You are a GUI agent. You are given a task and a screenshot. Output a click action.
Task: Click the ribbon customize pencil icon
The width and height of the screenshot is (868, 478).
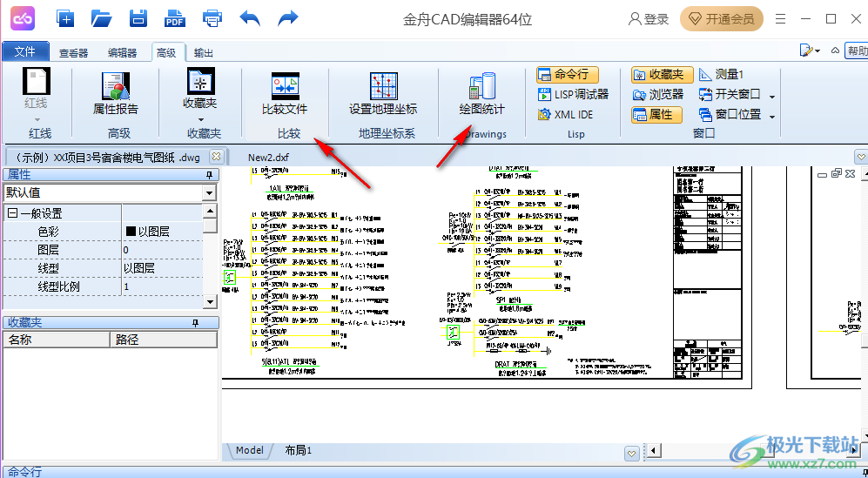(806, 51)
